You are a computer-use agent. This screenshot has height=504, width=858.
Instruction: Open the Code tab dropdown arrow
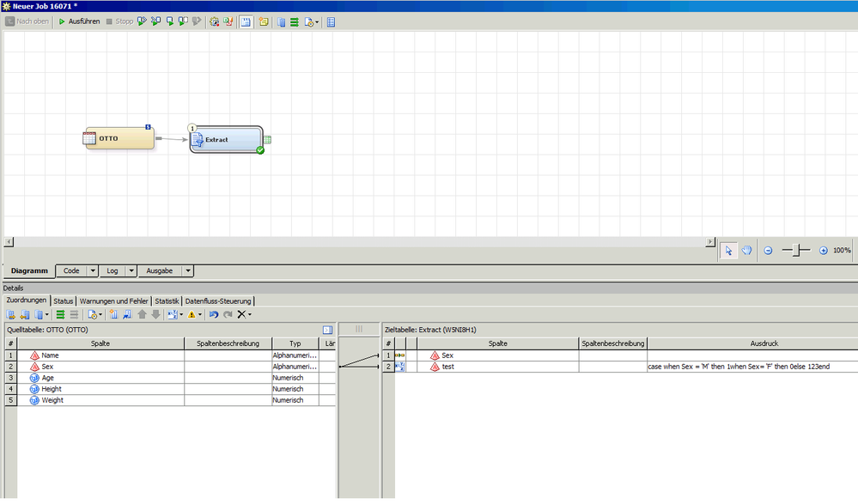93,270
